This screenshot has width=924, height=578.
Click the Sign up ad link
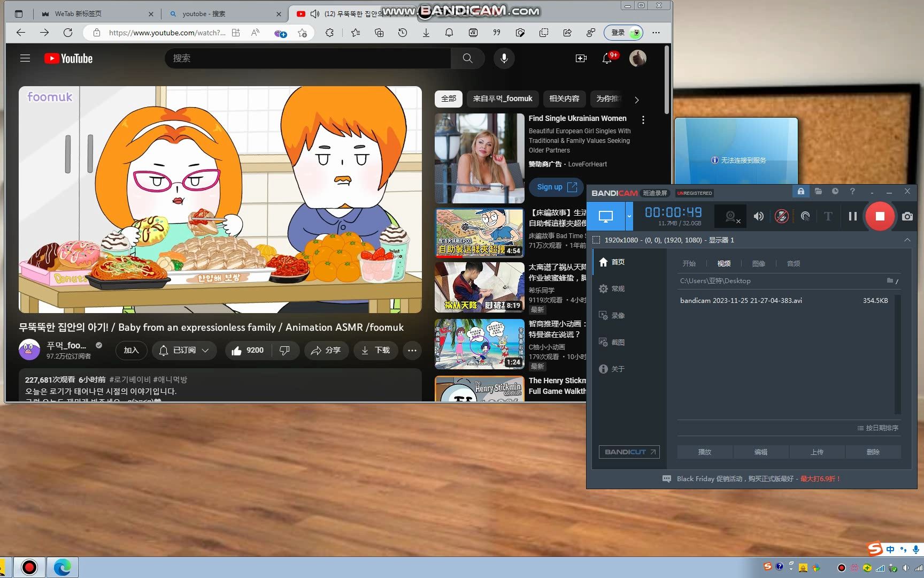pyautogui.click(x=556, y=187)
